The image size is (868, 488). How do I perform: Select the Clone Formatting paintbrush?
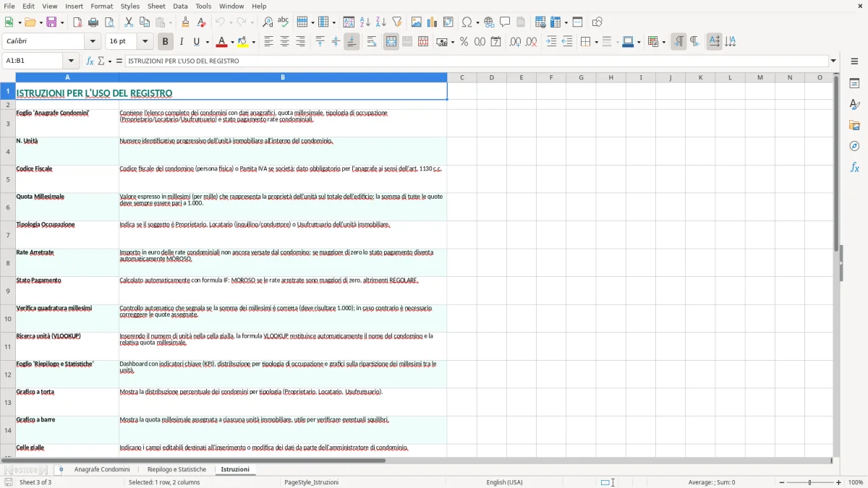pyautogui.click(x=186, y=22)
